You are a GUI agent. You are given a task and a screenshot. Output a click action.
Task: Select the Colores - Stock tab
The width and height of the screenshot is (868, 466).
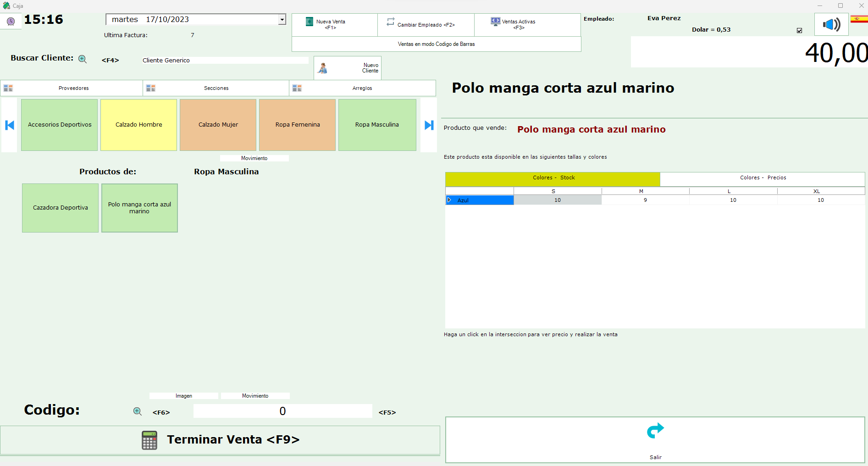pyautogui.click(x=553, y=178)
